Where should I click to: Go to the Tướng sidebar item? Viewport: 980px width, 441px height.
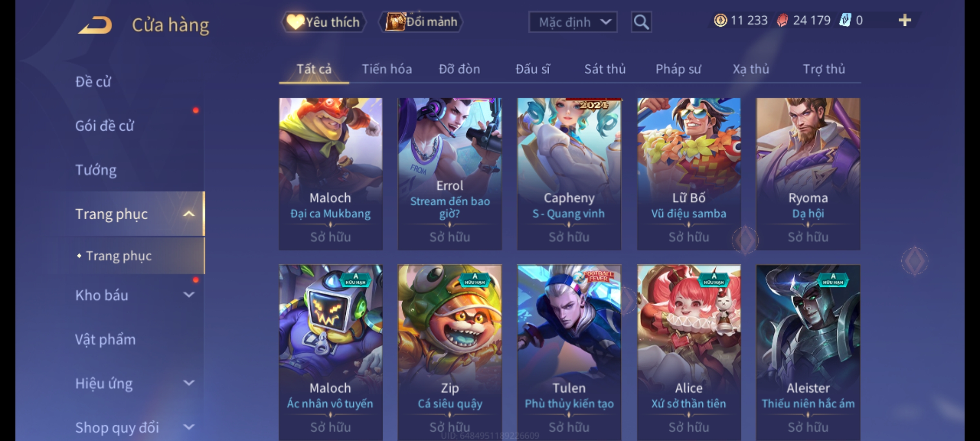point(96,170)
